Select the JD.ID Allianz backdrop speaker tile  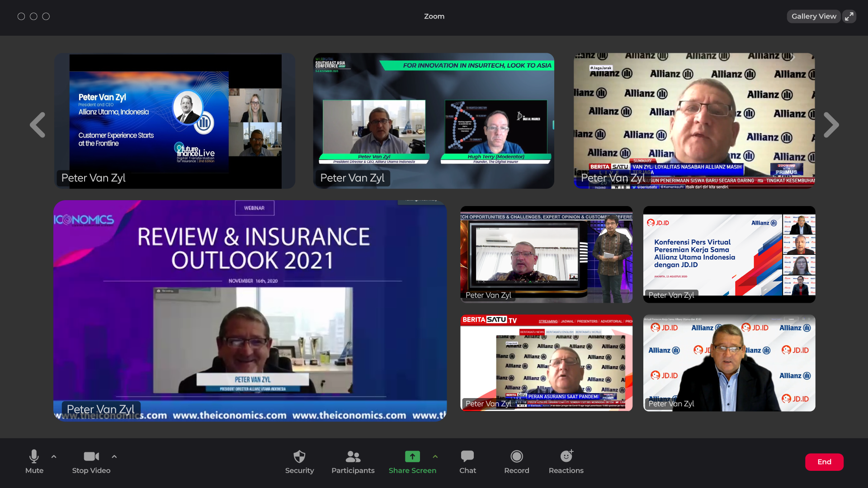(x=729, y=363)
